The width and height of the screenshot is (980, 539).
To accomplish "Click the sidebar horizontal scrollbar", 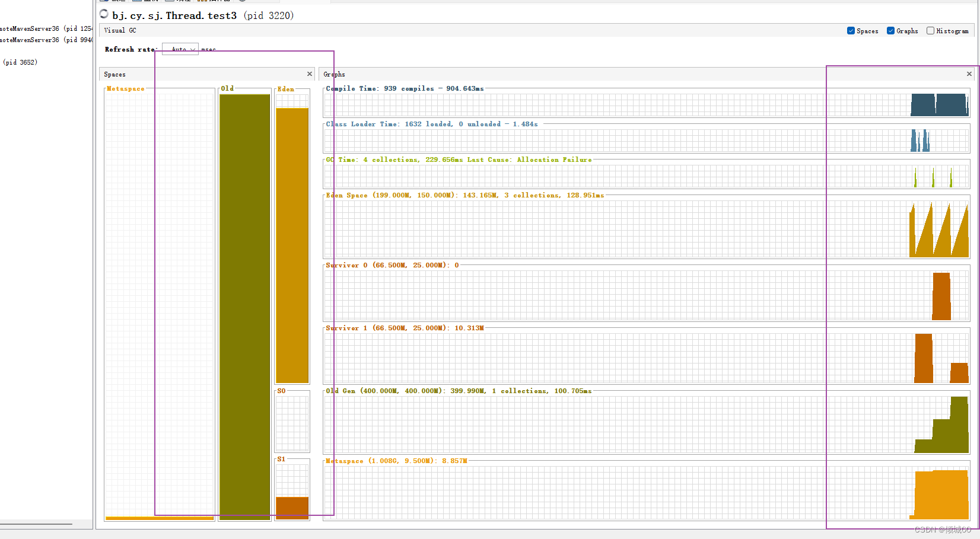I will coord(36,524).
